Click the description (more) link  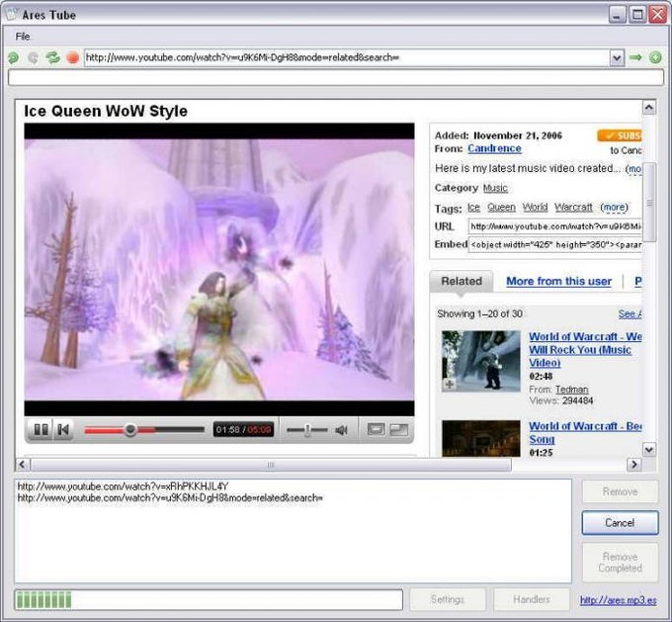point(633,168)
